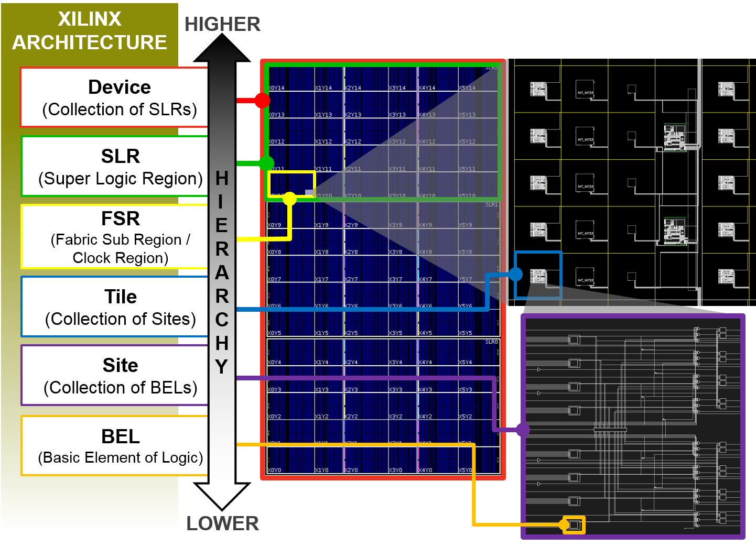
Task: Click the small orange BEL marker in purple inset
Action: click(575, 524)
